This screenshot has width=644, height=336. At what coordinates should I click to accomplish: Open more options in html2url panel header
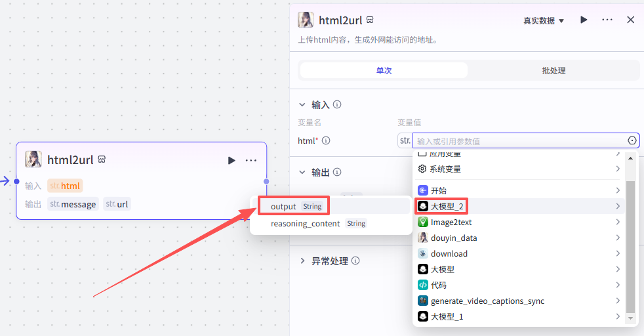[x=607, y=20]
